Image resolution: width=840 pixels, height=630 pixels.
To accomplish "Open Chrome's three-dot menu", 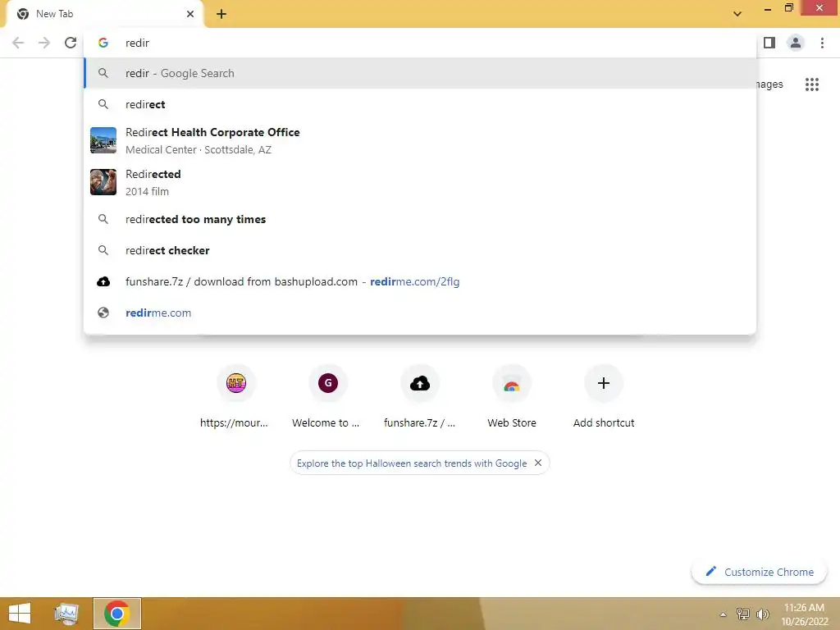I will [x=822, y=43].
